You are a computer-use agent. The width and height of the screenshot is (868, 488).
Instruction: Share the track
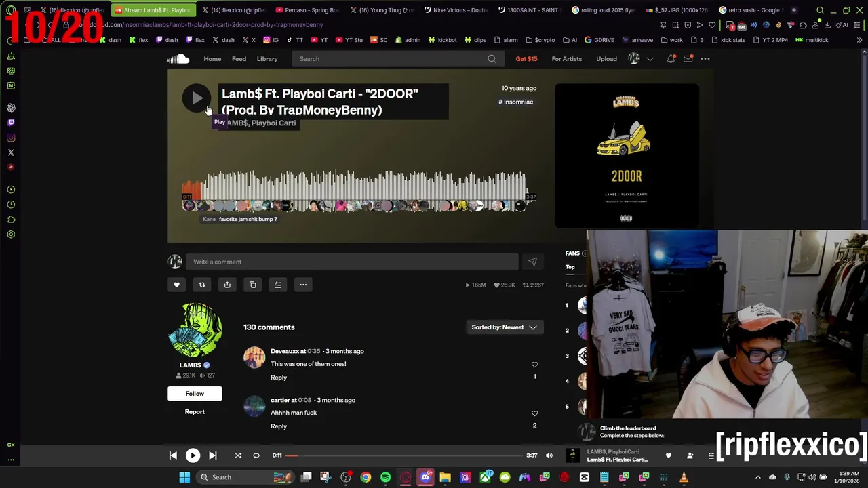[x=227, y=285]
